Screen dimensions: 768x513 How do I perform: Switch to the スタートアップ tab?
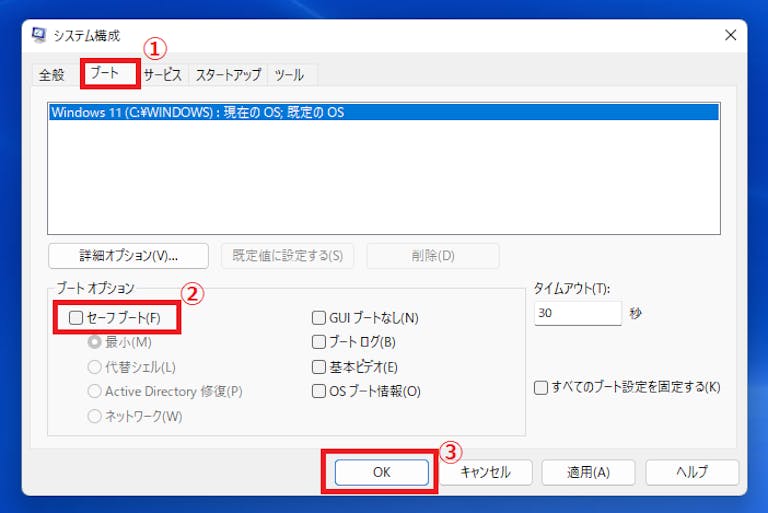point(228,75)
